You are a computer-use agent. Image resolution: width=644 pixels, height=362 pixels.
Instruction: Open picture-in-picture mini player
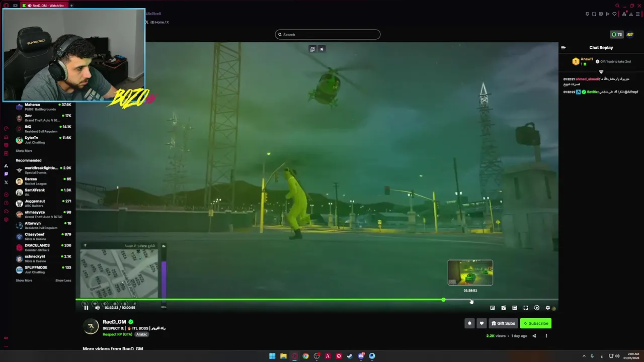[493, 308]
